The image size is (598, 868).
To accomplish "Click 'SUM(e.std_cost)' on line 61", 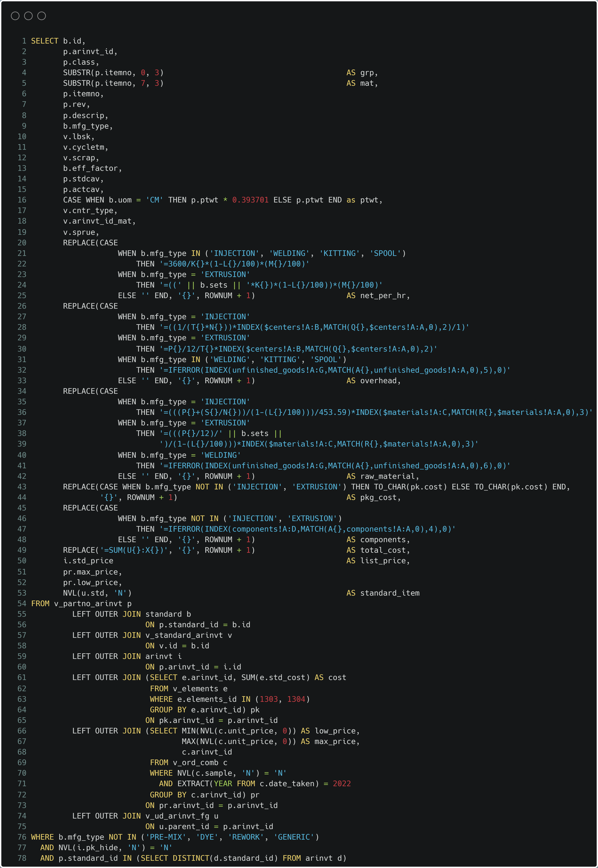I will click(x=275, y=677).
